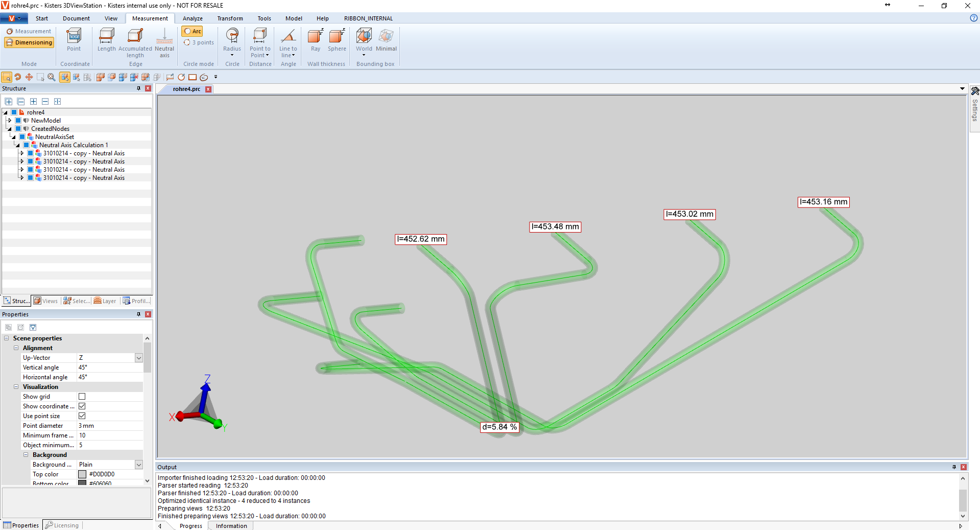The height and width of the screenshot is (530, 980).
Task: Switch to Dimensioning mode
Action: [x=29, y=42]
